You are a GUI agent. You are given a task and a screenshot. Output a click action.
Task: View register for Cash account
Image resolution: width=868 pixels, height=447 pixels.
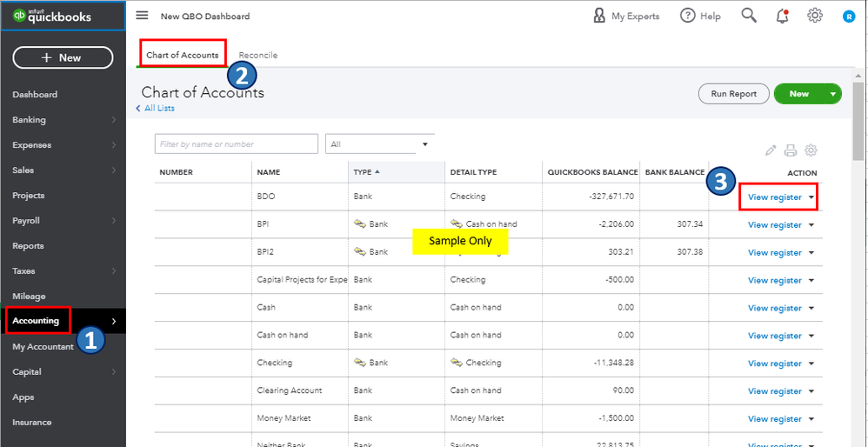(774, 308)
